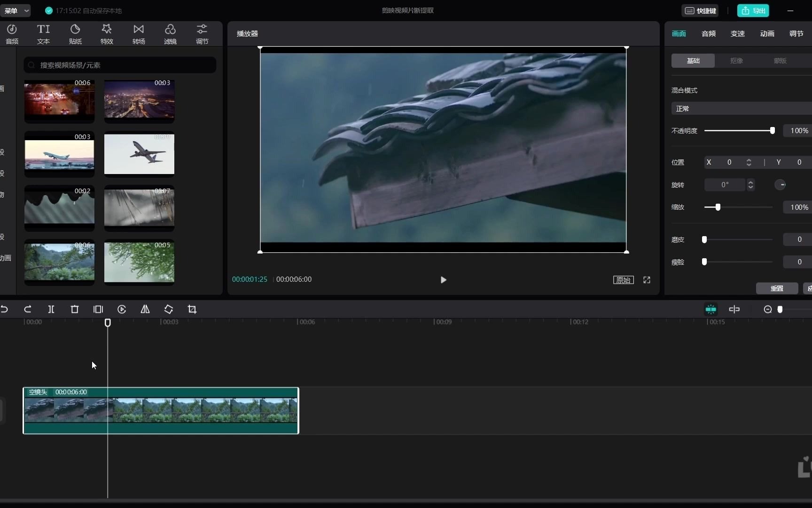Image resolution: width=812 pixels, height=508 pixels.
Task: Click the 00:09 mark on the ruler
Action: 443,322
